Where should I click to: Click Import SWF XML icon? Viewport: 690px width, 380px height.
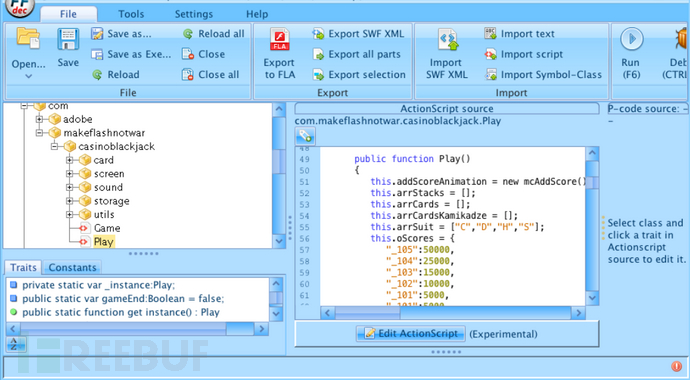coord(448,40)
